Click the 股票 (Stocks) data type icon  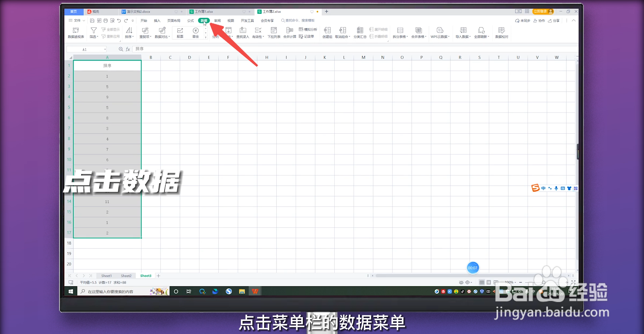(x=180, y=32)
